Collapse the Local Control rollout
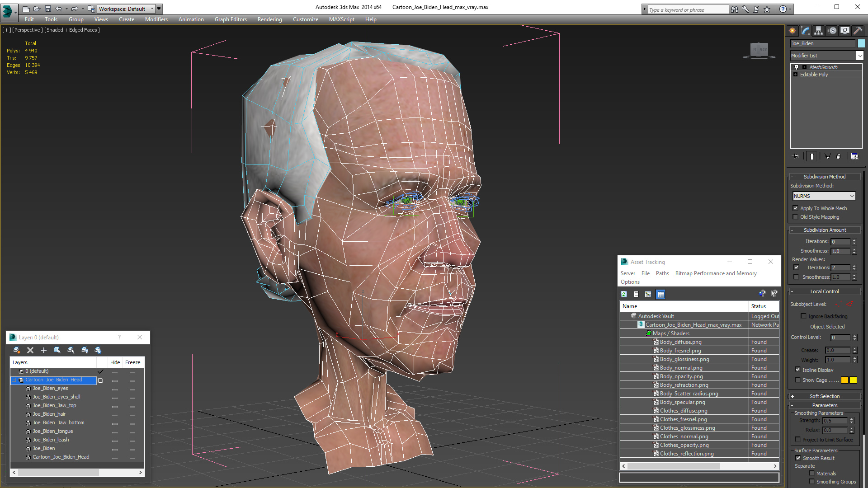The height and width of the screenshot is (488, 868). coord(825,291)
